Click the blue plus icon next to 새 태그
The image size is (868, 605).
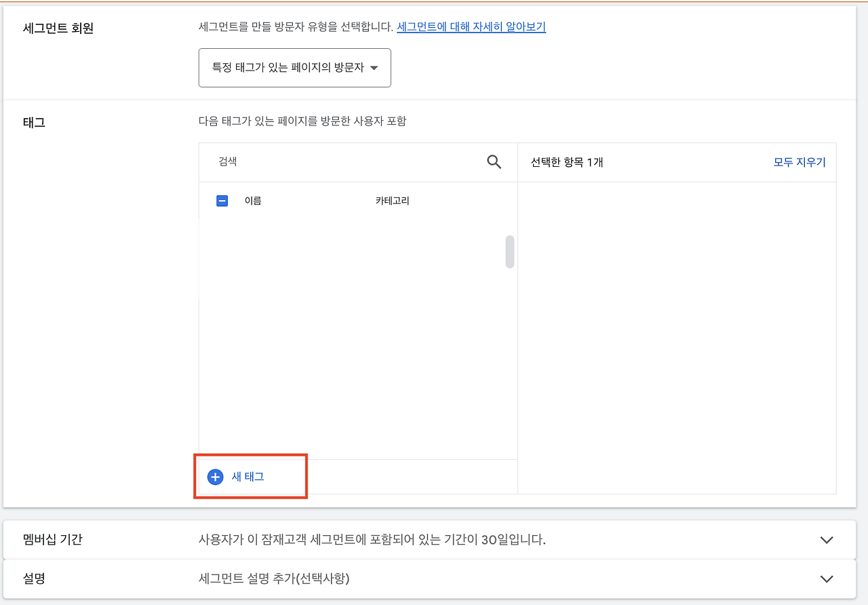215,477
